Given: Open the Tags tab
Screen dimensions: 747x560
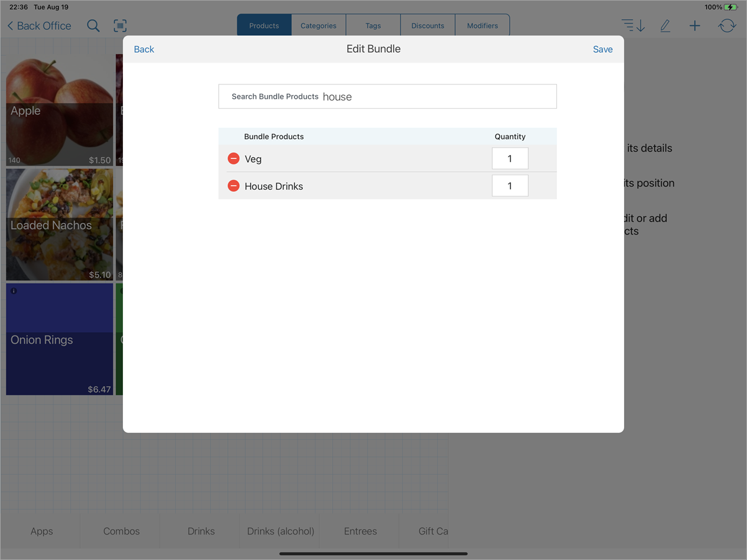Looking at the screenshot, I should pyautogui.click(x=373, y=25).
